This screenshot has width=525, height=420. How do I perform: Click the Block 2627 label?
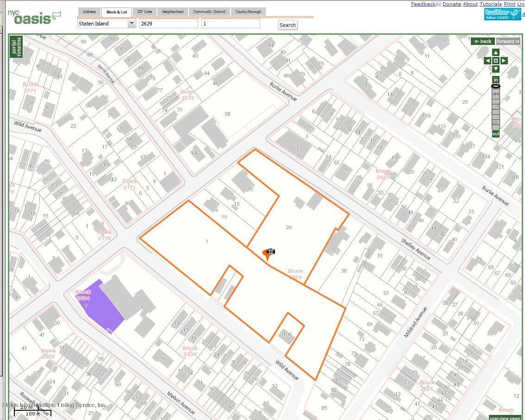point(383,174)
